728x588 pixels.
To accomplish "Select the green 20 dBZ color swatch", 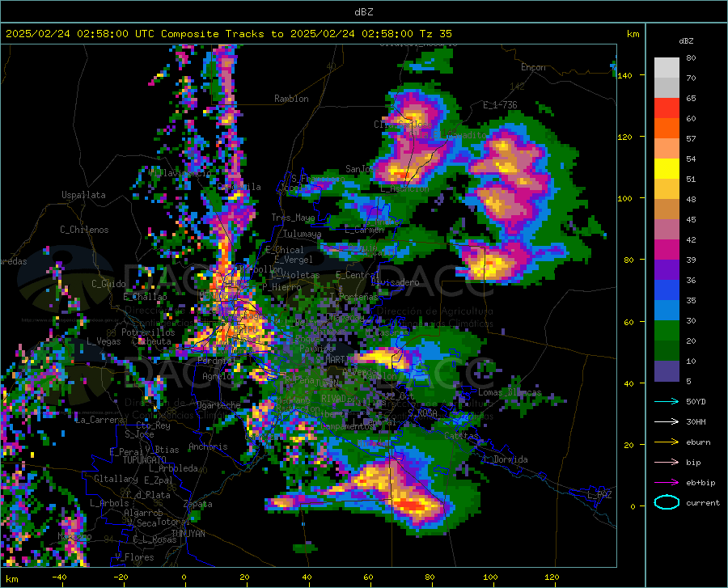I will tap(667, 331).
